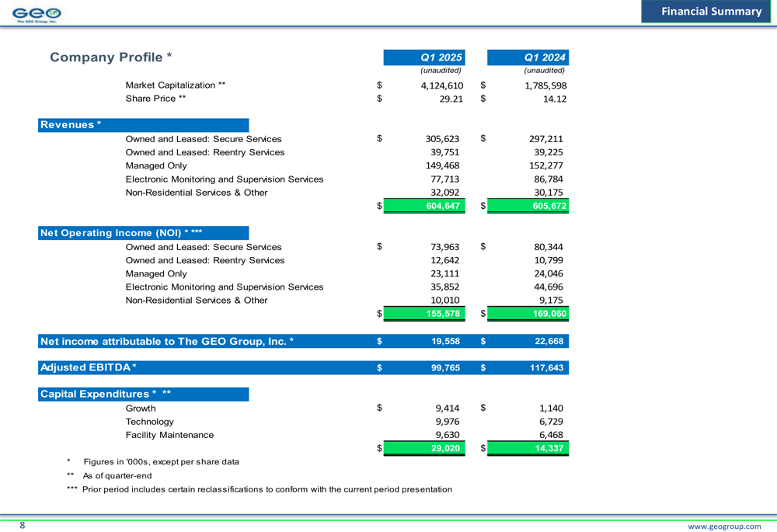Select market cap value 1,785,598

point(545,85)
